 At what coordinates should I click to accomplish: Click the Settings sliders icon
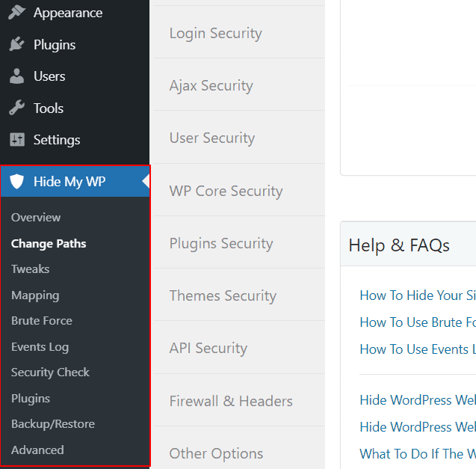[17, 140]
